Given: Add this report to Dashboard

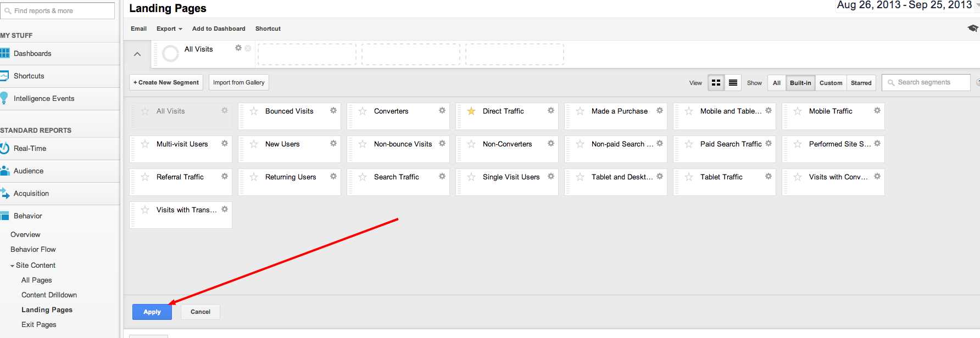Looking at the screenshot, I should (x=219, y=29).
